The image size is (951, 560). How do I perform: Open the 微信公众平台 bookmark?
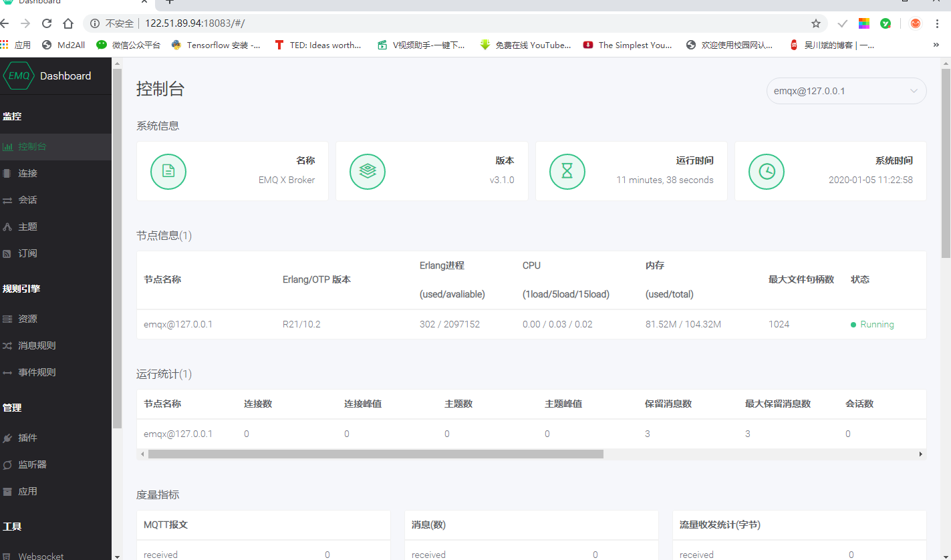[128, 45]
